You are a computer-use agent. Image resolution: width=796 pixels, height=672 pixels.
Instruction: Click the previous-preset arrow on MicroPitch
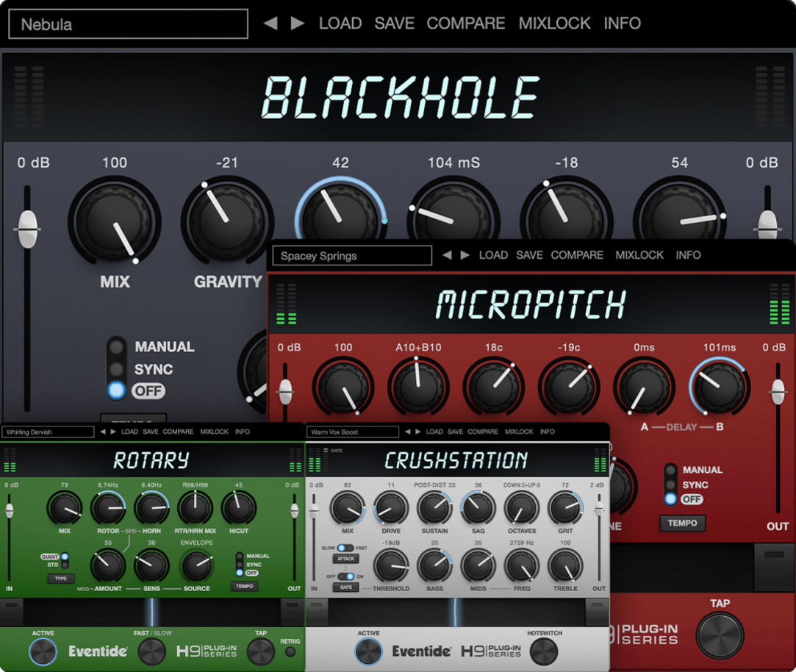pos(446,255)
